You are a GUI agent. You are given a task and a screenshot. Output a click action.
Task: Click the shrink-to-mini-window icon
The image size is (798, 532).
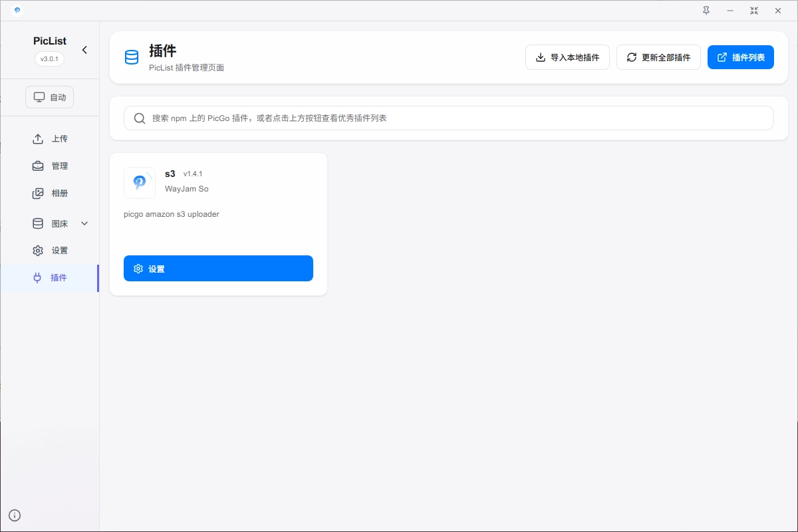754,11
